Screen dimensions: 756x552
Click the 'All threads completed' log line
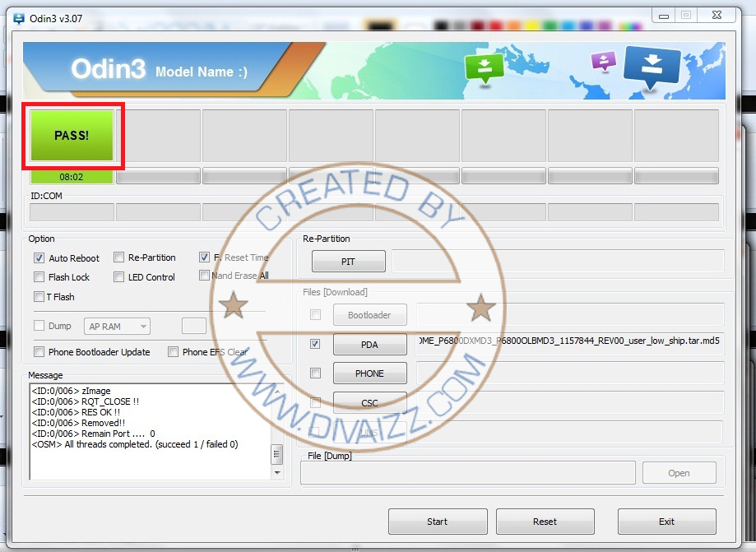tap(135, 444)
